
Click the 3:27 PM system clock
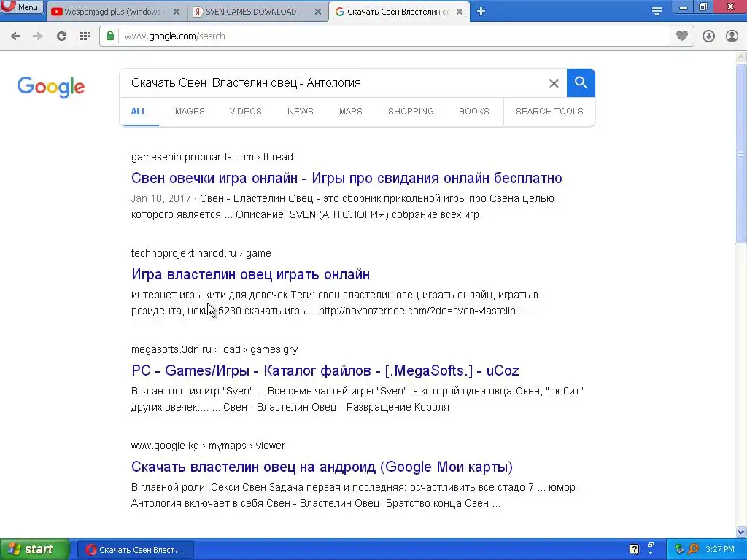[720, 550]
